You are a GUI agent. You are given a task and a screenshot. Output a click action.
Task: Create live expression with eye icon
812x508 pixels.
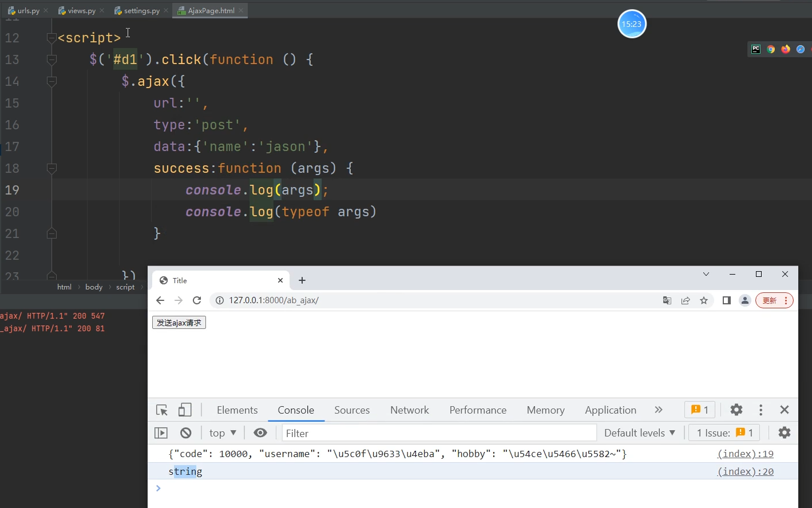260,433
